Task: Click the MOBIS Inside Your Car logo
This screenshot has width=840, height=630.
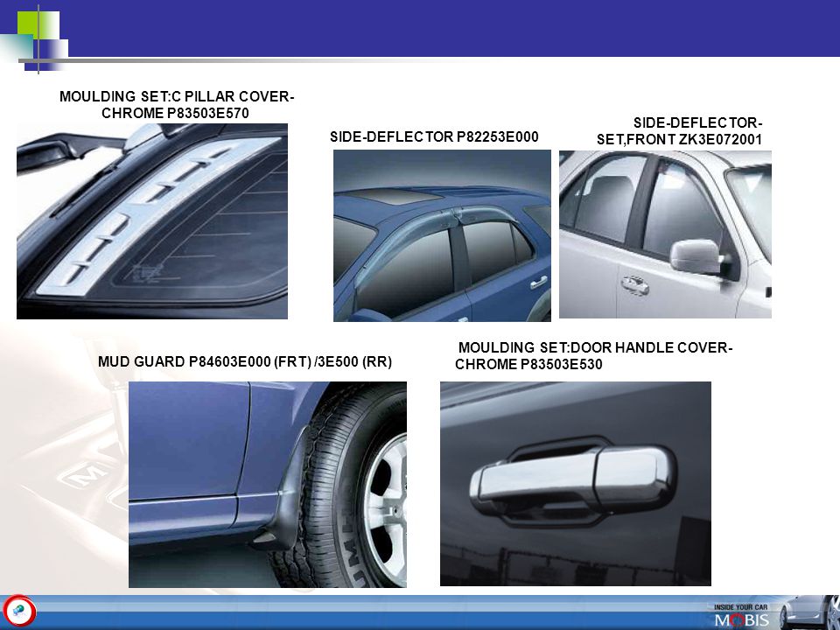Action: tap(741, 615)
